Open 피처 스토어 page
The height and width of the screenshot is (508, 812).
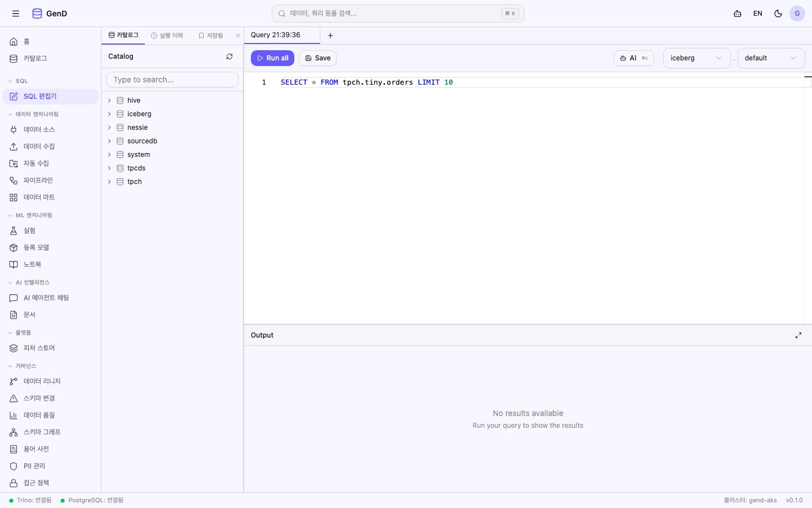pyautogui.click(x=51, y=348)
